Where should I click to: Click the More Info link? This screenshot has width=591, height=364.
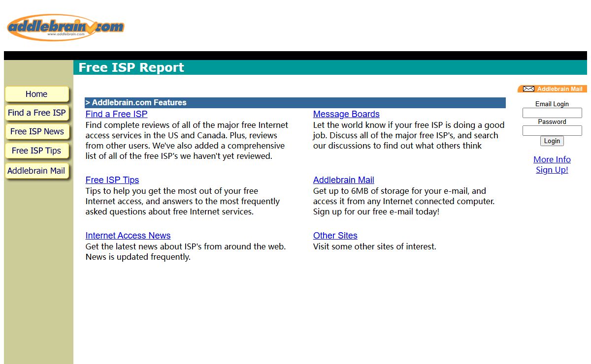pos(552,159)
